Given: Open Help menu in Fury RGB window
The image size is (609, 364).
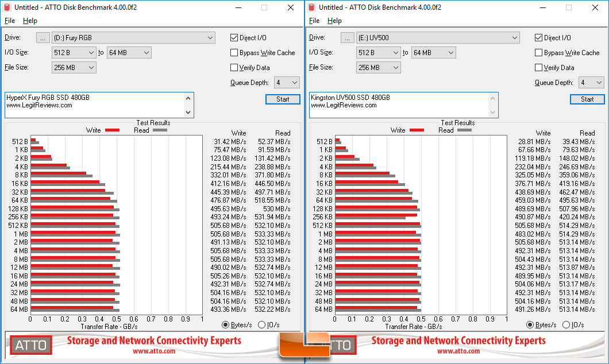Looking at the screenshot, I should 30,21.
